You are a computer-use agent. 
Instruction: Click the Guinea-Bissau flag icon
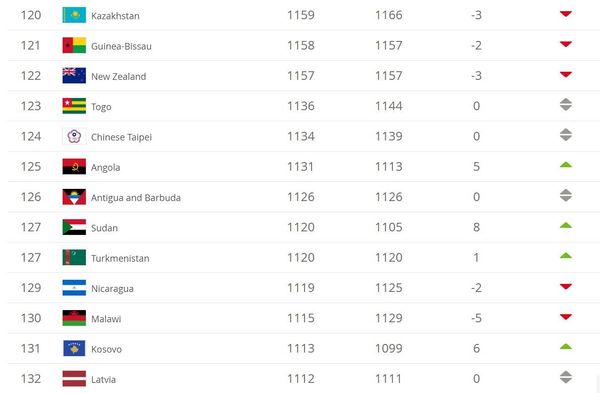[x=74, y=45]
